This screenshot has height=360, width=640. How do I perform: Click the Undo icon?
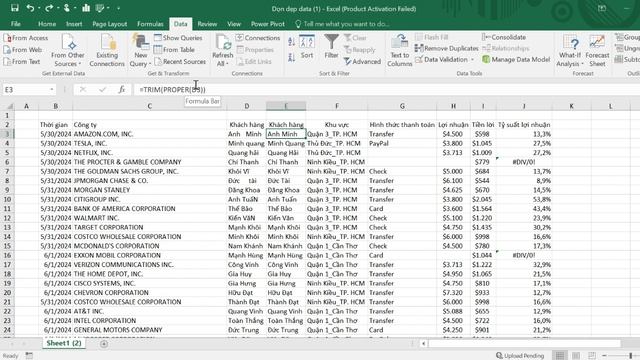point(30,8)
